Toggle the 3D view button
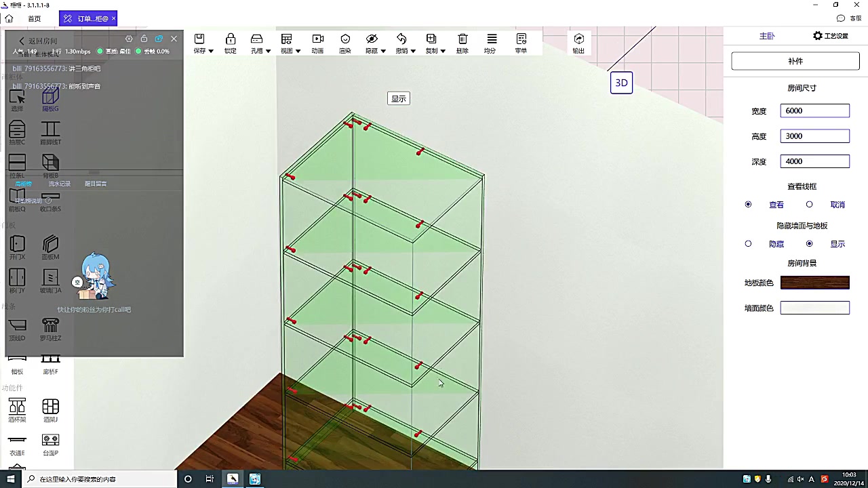 tap(621, 83)
